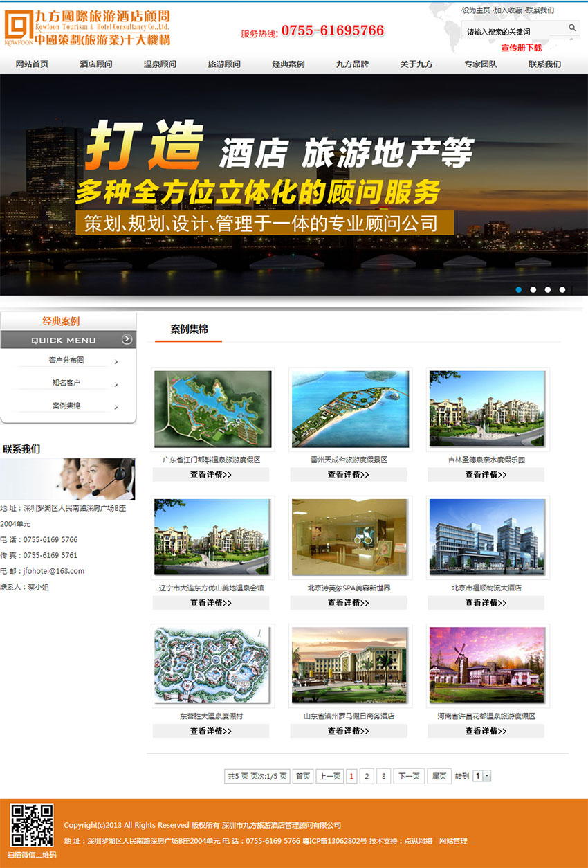Open 旅游顾问 navigation menu
This screenshot has width=588, height=868.
pyautogui.click(x=224, y=64)
